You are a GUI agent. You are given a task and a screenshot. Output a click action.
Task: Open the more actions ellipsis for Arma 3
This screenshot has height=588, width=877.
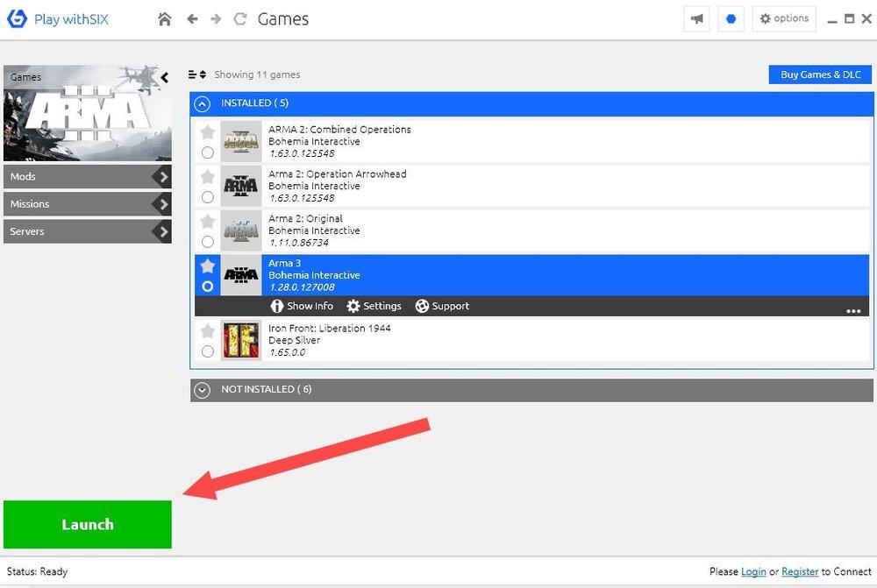tap(853, 311)
